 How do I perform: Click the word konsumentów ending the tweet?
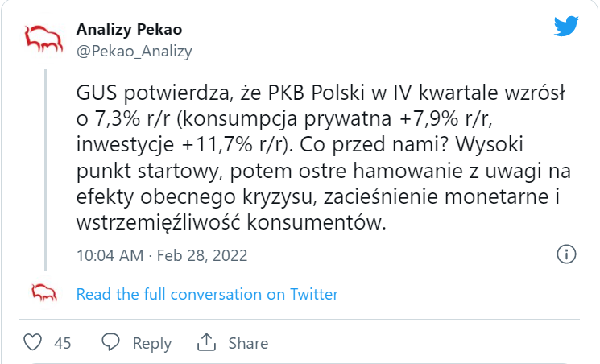[x=316, y=222]
